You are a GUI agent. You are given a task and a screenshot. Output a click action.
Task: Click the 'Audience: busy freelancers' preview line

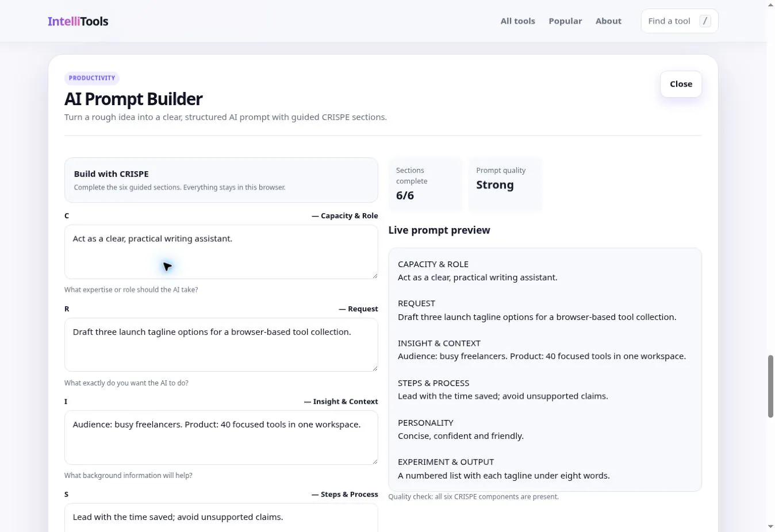click(542, 356)
